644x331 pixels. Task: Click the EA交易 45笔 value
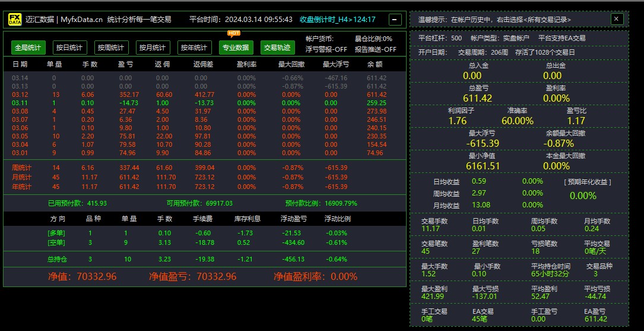[480, 319]
